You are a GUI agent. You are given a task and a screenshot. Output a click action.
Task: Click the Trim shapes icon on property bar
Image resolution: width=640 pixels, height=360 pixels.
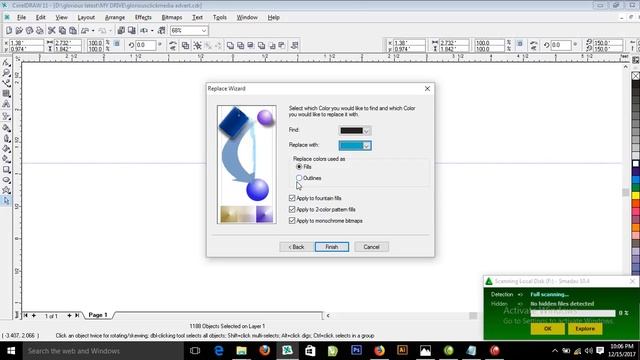pyautogui.click(x=240, y=45)
